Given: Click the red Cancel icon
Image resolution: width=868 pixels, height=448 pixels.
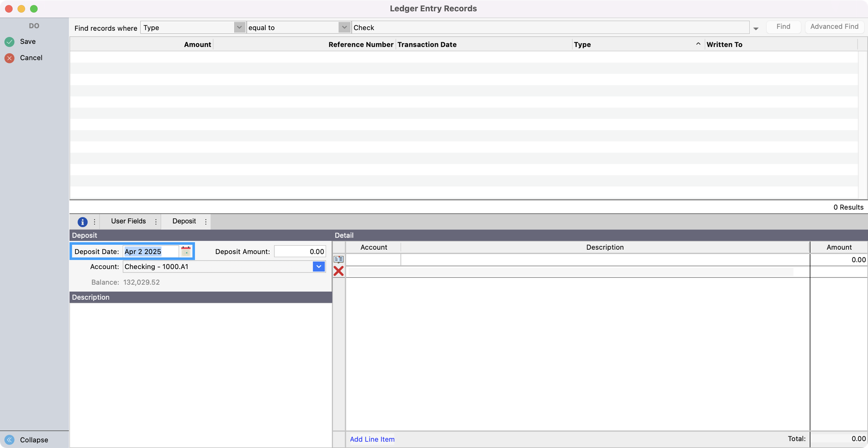Looking at the screenshot, I should tap(9, 58).
